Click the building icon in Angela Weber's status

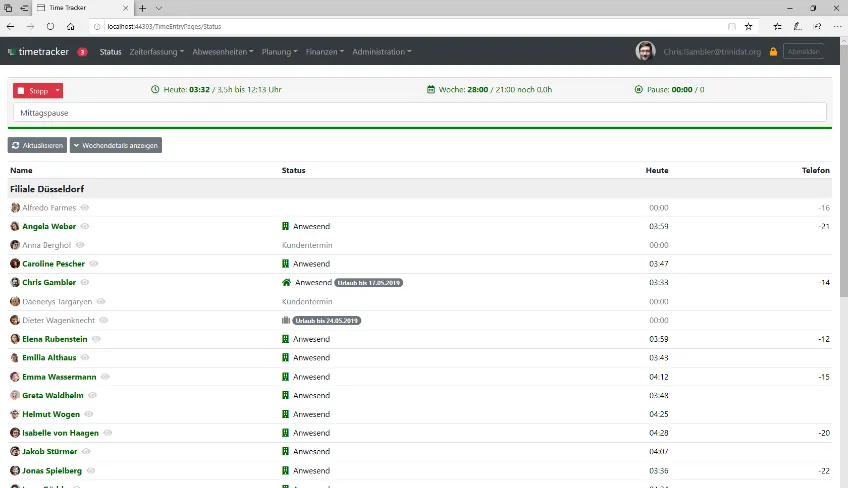(286, 226)
